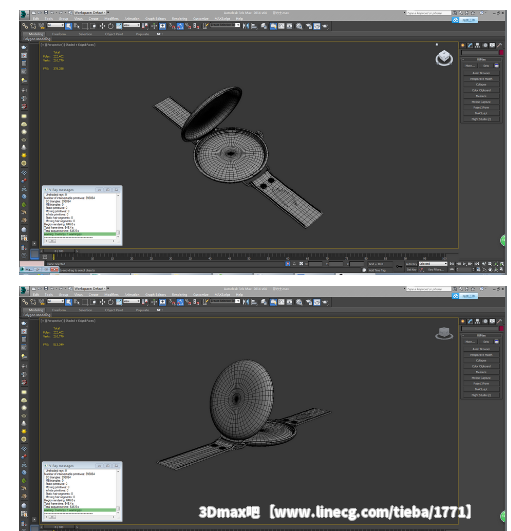Open key filter Selected dropdown, top screenshot
Viewport: 511px width, 531px height.
click(433, 264)
